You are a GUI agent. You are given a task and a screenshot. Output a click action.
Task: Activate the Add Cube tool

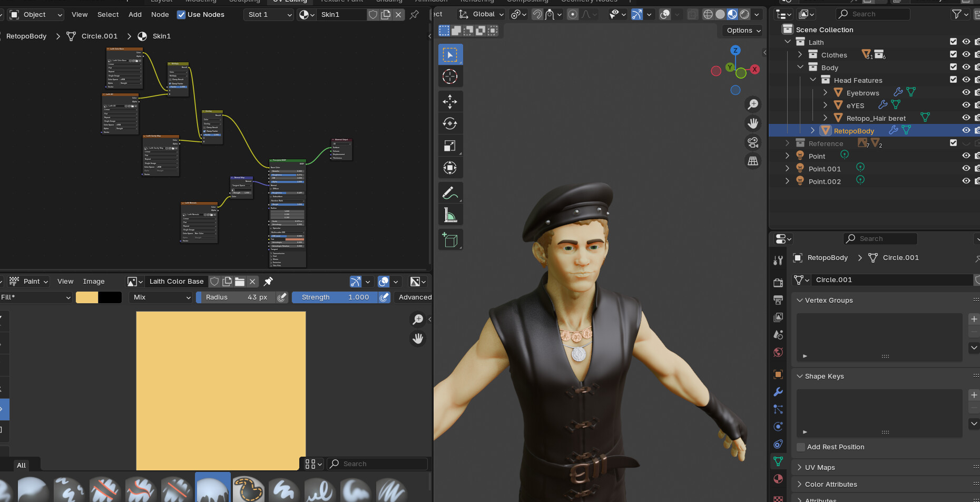(x=450, y=239)
